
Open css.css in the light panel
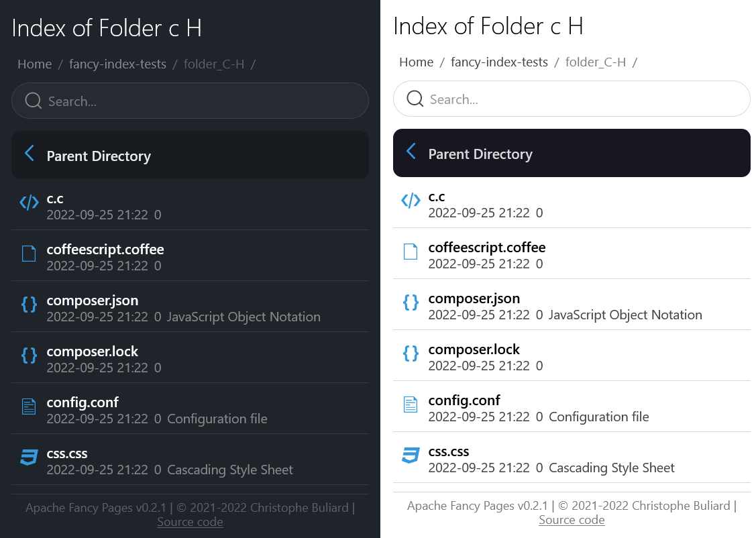tap(449, 451)
